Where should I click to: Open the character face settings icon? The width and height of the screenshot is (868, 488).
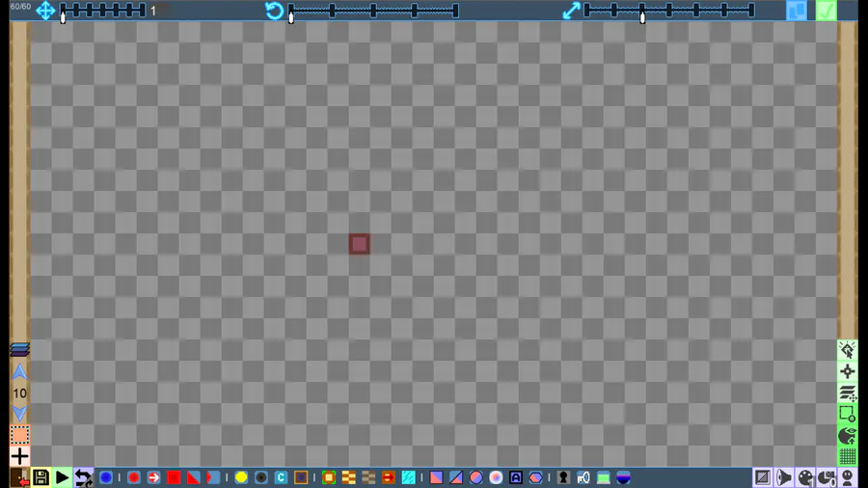[x=848, y=477]
